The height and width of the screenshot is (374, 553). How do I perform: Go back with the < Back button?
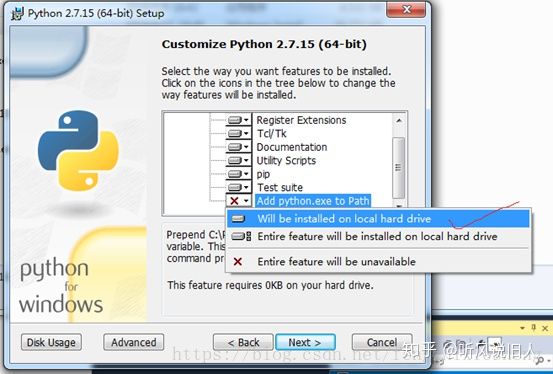243,342
